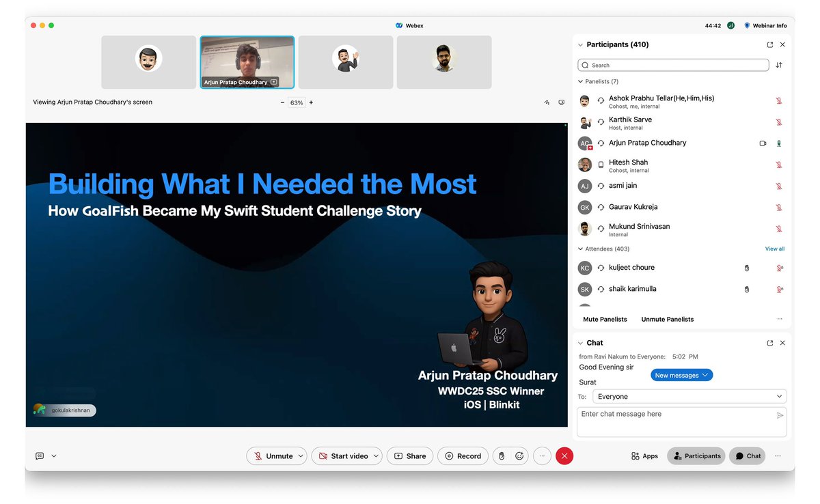
Task: Collapse the Chat panel chevron
Action: point(581,343)
